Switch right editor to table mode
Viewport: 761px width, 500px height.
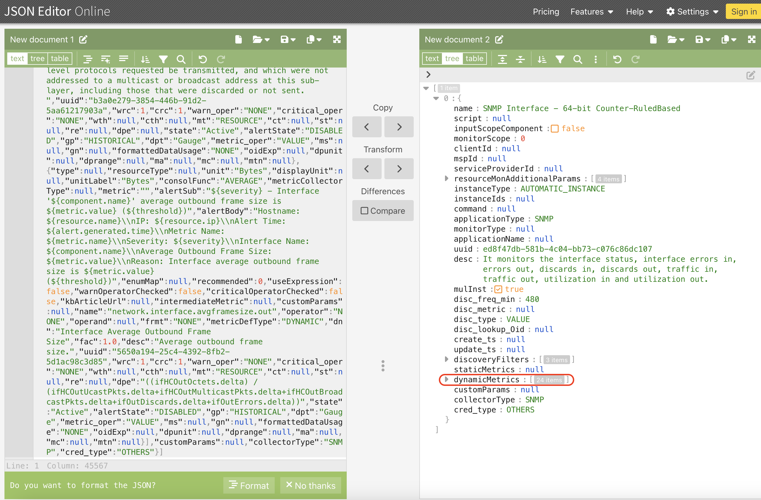coord(474,59)
